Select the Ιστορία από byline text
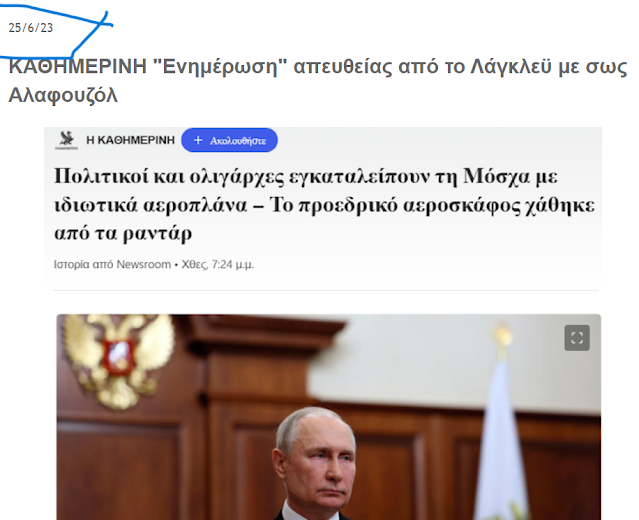 click(84, 264)
